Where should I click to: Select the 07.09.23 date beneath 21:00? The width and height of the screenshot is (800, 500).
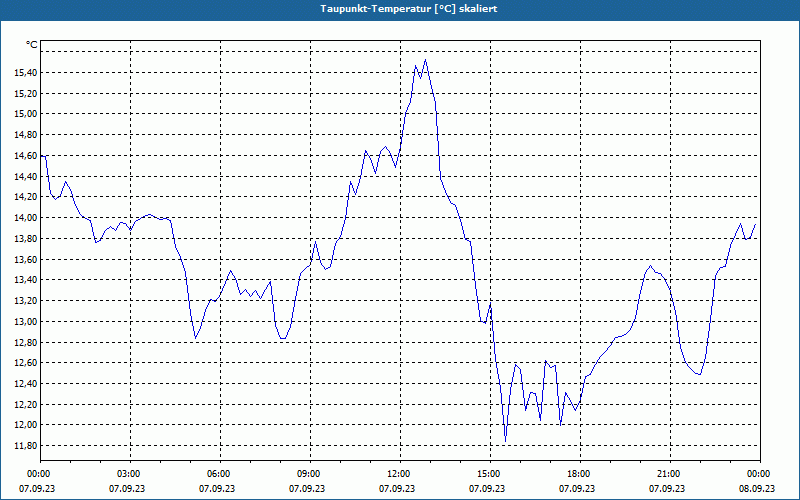[x=667, y=488]
